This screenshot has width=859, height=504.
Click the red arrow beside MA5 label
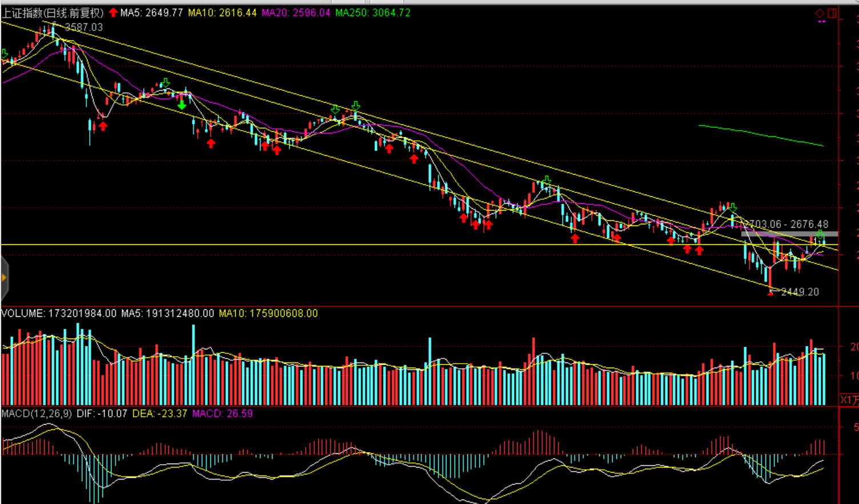pyautogui.click(x=113, y=13)
